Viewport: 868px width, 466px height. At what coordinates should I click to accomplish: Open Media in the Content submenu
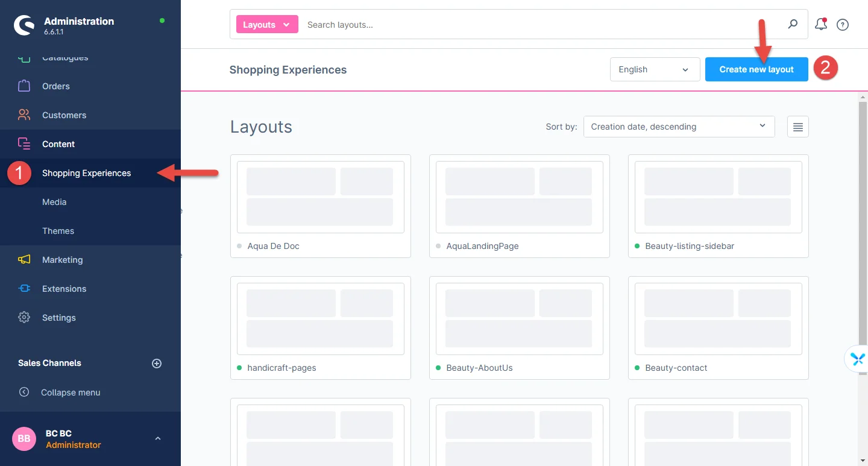(54, 202)
